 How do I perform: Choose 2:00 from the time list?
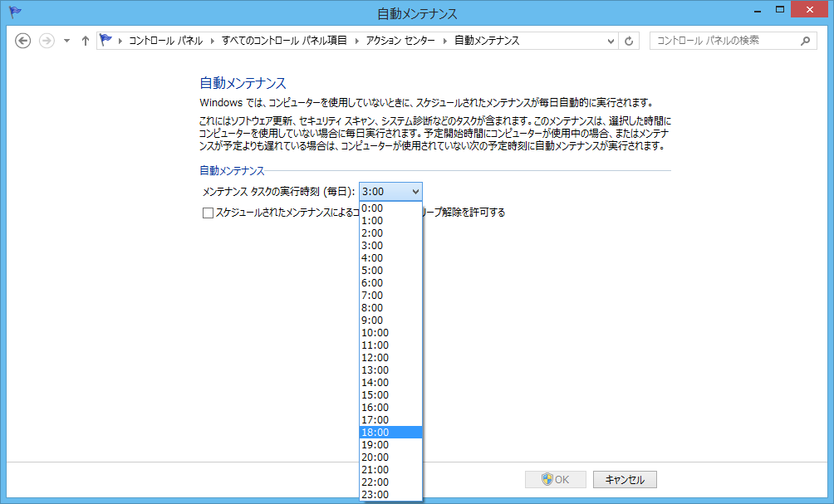coord(391,232)
